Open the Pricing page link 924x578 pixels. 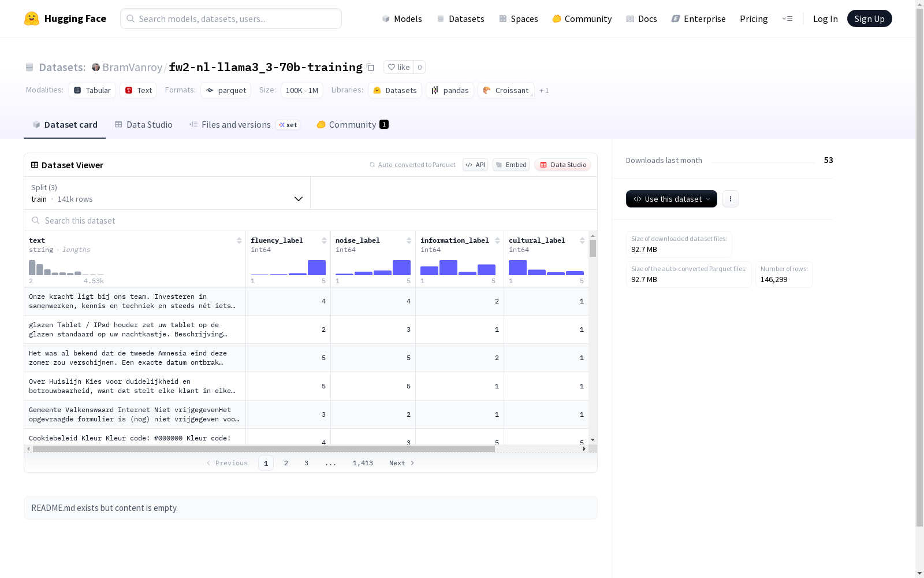754,18
